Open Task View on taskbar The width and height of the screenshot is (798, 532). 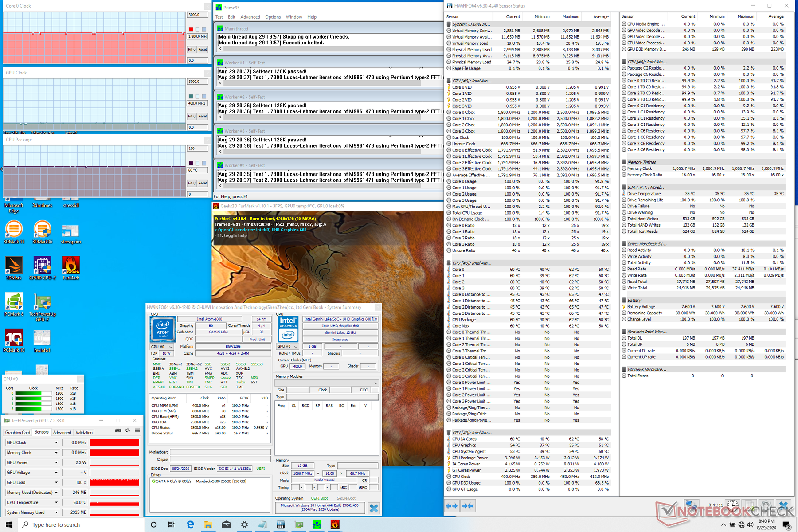(172, 524)
